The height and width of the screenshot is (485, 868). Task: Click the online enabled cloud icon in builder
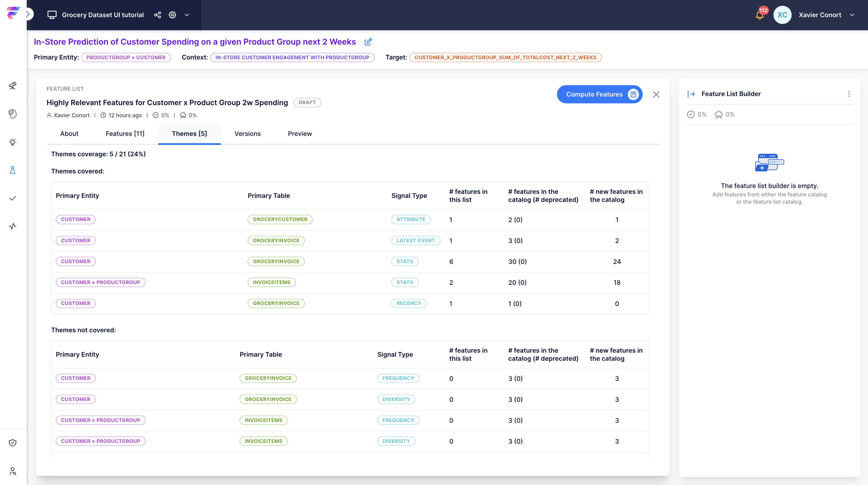719,115
